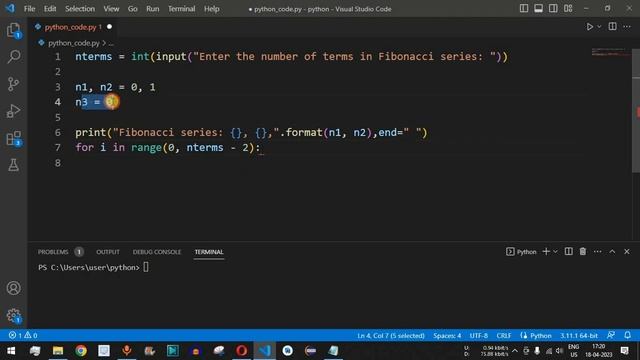Change line endings via CRLF item
The image size is (640, 360).
[x=504, y=336]
